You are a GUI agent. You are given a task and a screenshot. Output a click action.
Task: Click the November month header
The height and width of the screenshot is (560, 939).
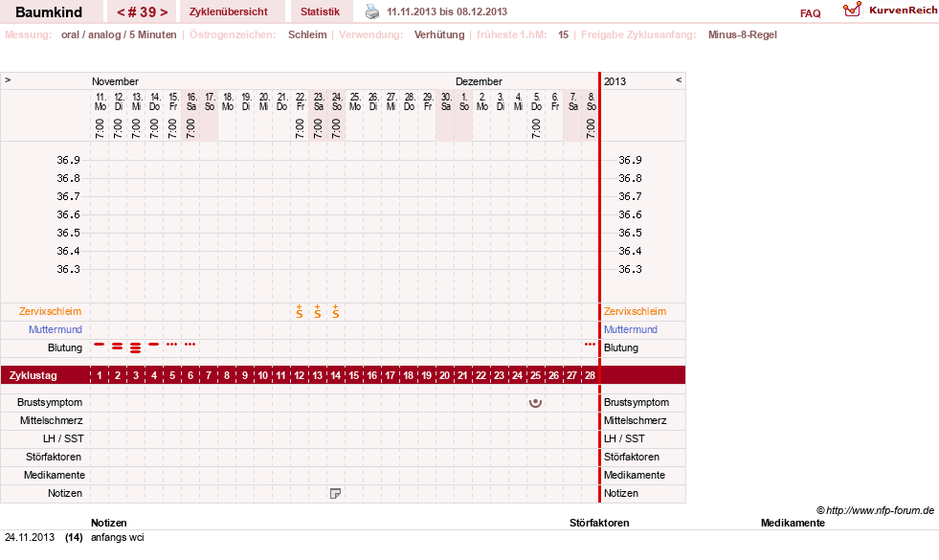[115, 81]
